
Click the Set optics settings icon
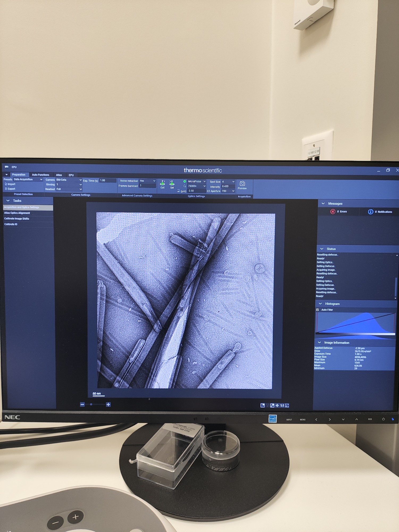172,183
